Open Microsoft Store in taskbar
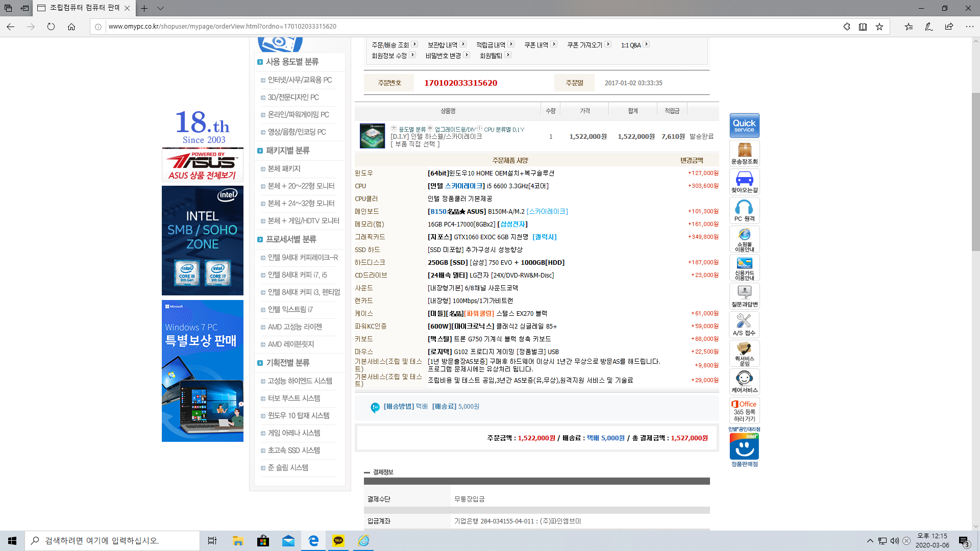The image size is (980, 551). click(x=263, y=541)
